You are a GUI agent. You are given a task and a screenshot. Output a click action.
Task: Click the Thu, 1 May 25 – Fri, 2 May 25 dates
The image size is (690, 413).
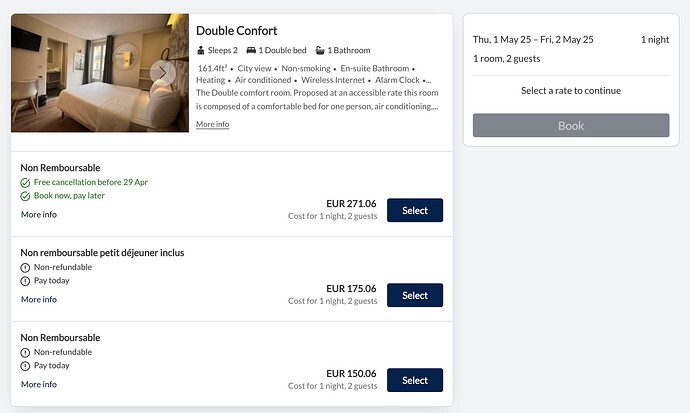coord(533,40)
